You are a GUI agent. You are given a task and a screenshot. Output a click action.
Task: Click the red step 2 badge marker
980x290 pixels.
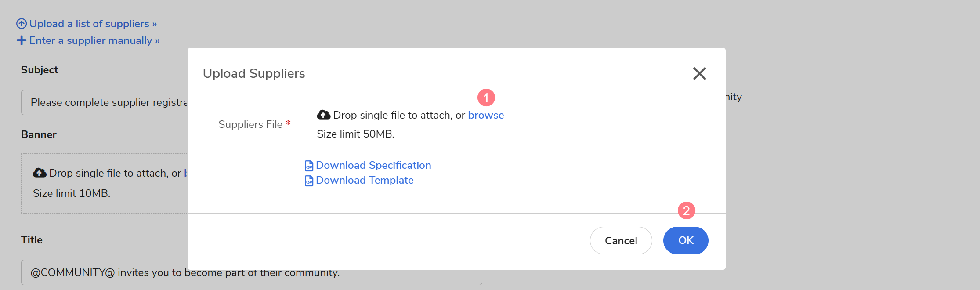coord(686,211)
